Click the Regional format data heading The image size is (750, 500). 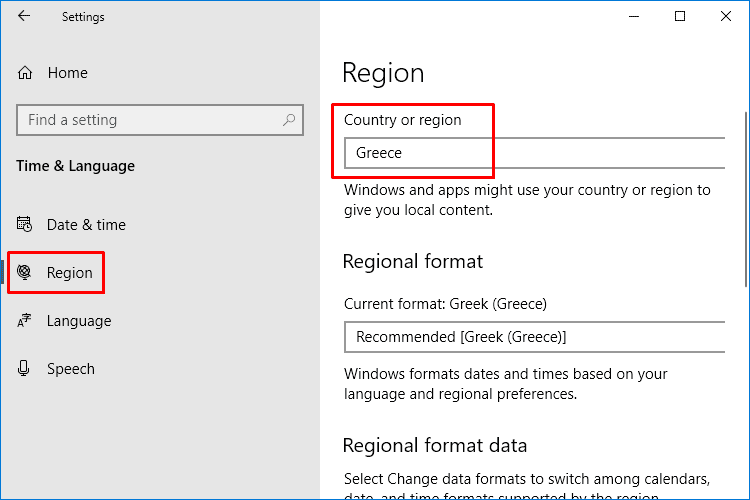click(x=435, y=445)
